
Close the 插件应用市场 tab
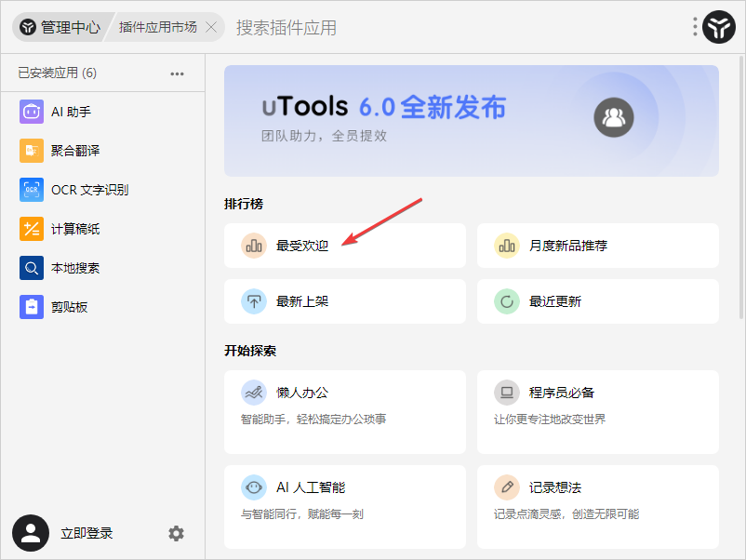(x=211, y=27)
